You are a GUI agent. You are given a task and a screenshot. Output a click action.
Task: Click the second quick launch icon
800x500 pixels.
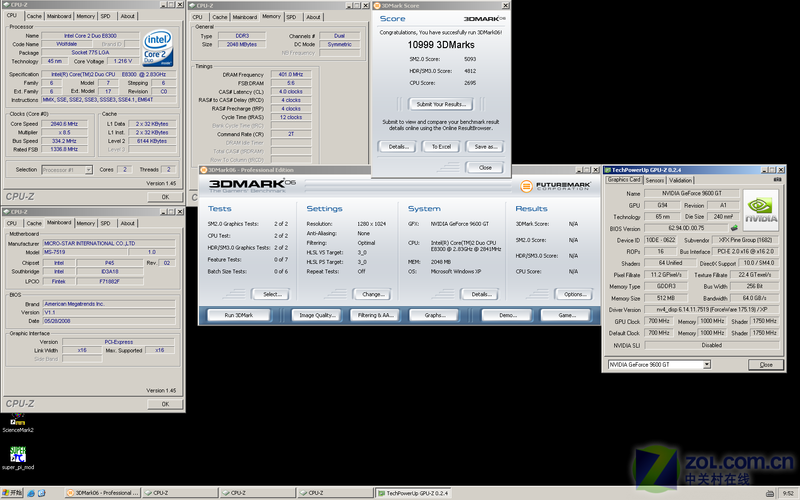41,493
